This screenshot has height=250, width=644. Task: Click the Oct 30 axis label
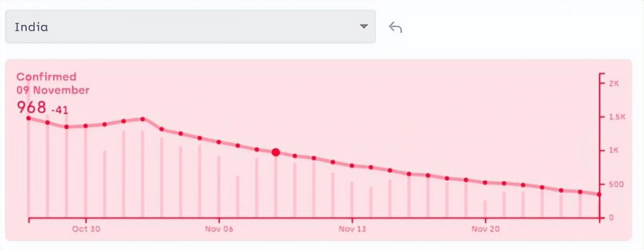point(86,229)
